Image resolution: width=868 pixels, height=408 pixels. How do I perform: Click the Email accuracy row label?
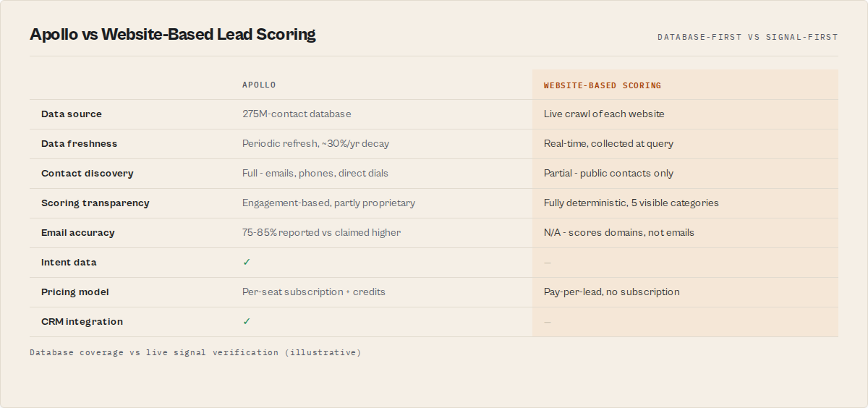click(78, 232)
